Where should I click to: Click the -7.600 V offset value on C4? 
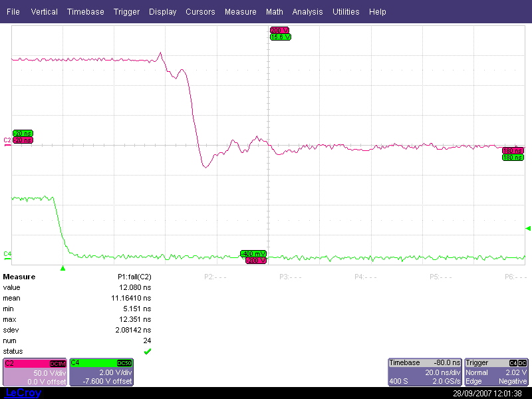[x=107, y=381]
